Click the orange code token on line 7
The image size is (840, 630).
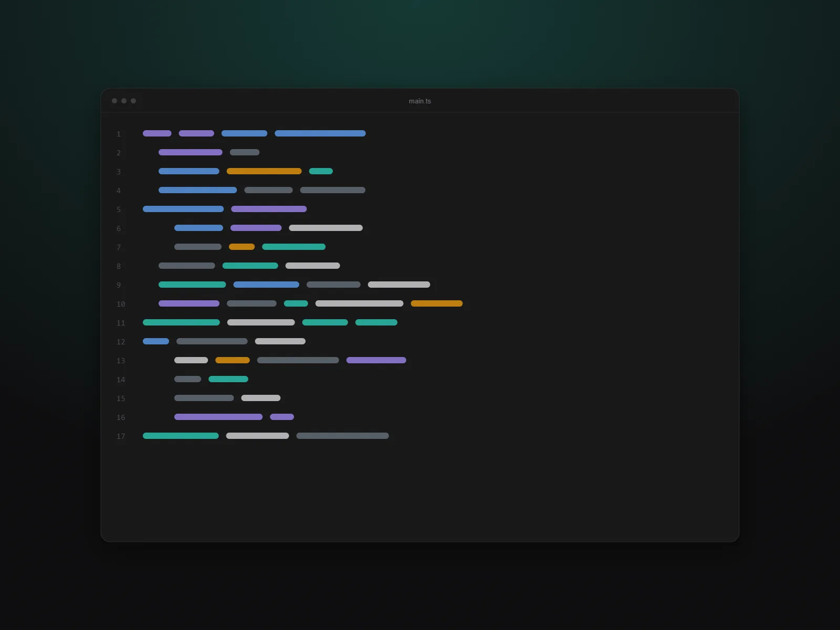[241, 247]
